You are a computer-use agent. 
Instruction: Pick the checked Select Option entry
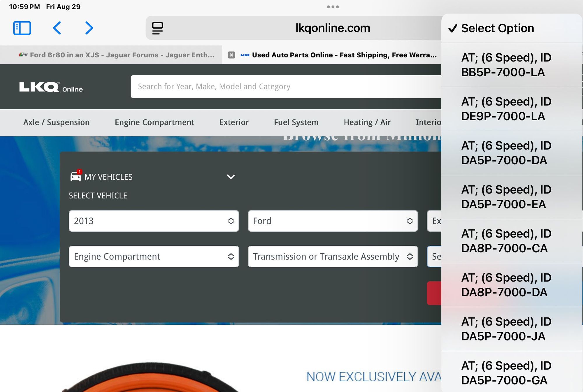[x=497, y=28]
